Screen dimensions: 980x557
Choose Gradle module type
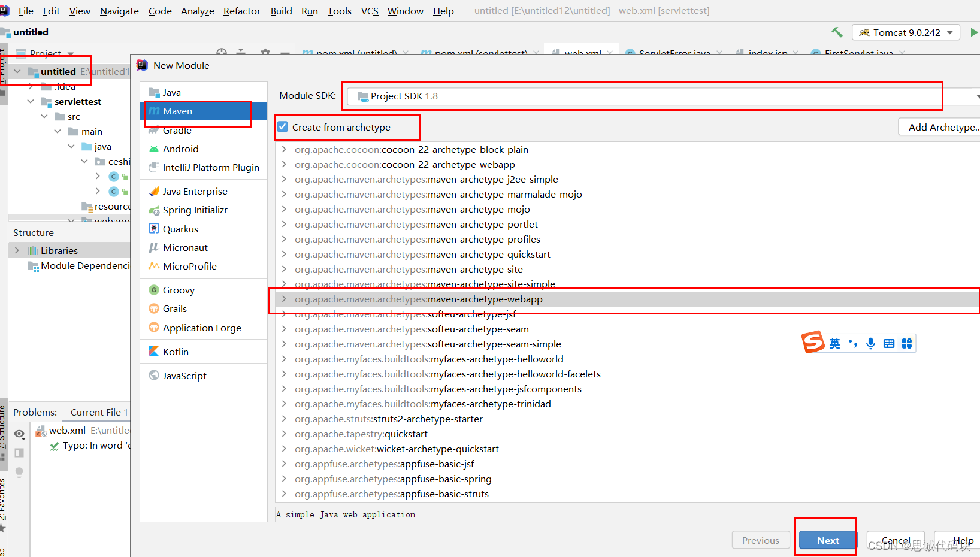tap(204, 130)
